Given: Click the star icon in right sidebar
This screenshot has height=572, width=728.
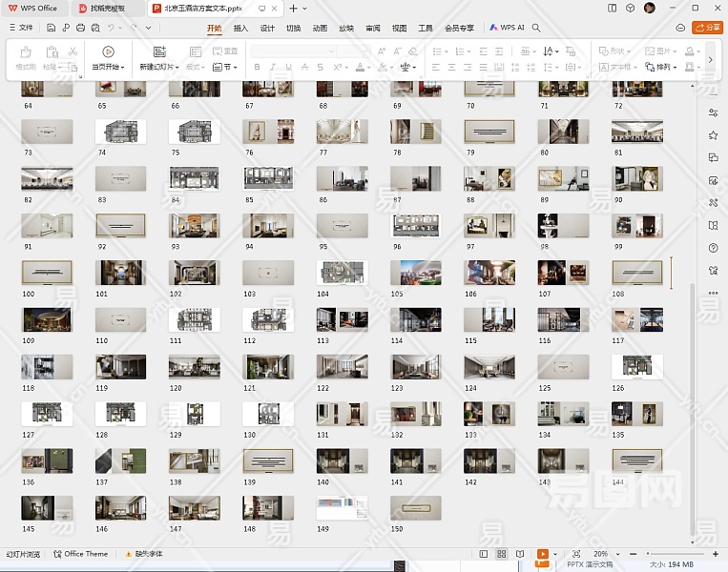Looking at the screenshot, I should 713,134.
